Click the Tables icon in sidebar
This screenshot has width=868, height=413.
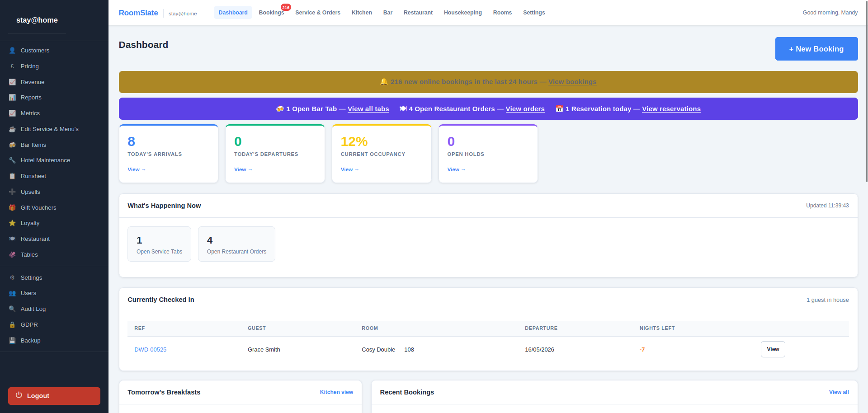coord(12,255)
